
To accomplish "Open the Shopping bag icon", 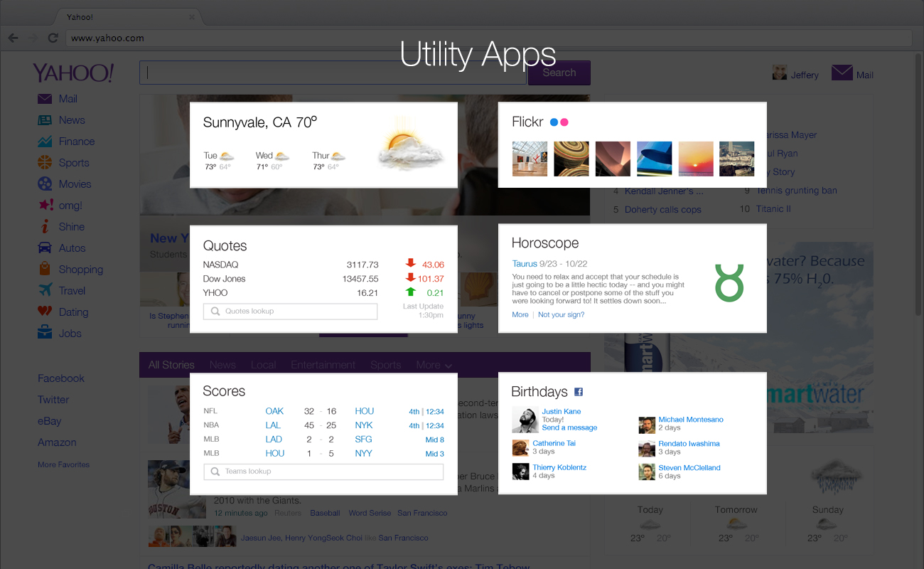I will (x=45, y=269).
